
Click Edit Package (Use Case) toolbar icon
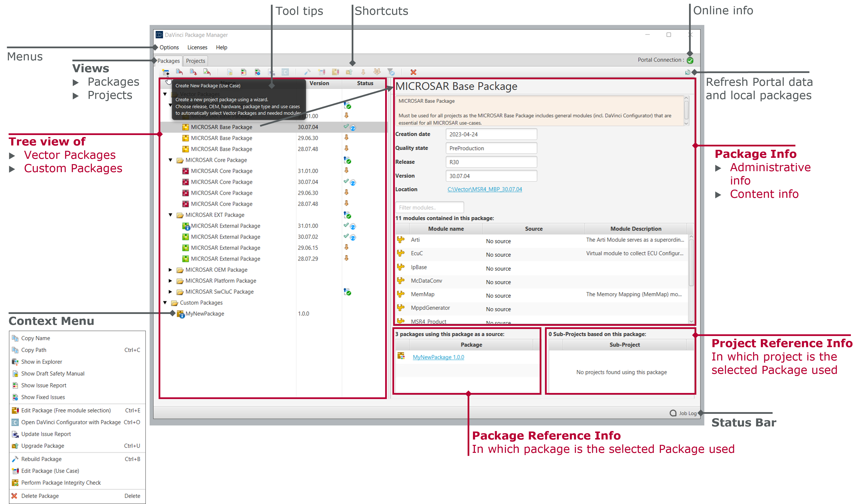(322, 72)
